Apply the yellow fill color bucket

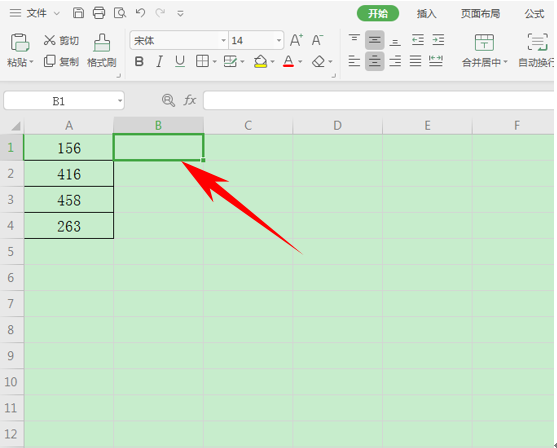pos(260,62)
